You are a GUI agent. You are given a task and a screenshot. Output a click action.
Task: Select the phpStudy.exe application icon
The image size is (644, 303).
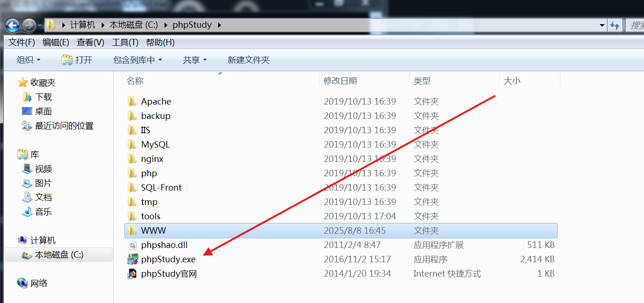(x=133, y=259)
